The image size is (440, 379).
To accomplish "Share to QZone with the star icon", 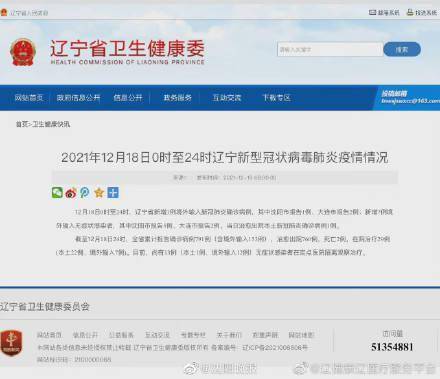I will [99, 193].
